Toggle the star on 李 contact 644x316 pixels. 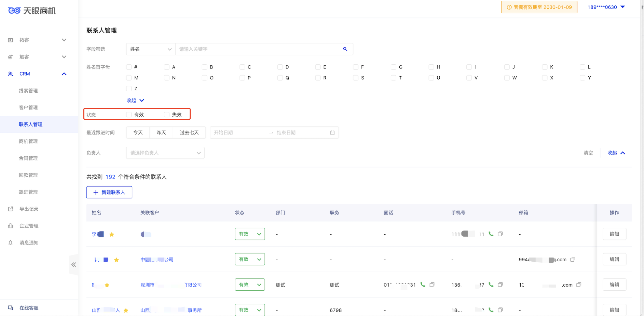(x=112, y=235)
